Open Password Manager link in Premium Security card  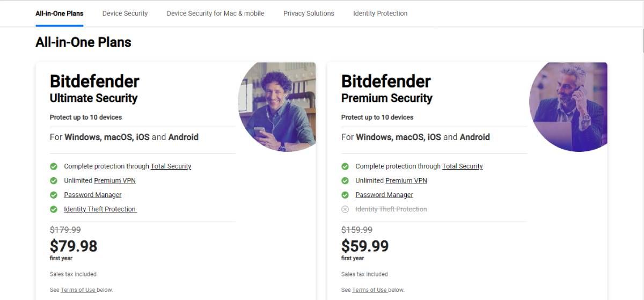pos(384,195)
